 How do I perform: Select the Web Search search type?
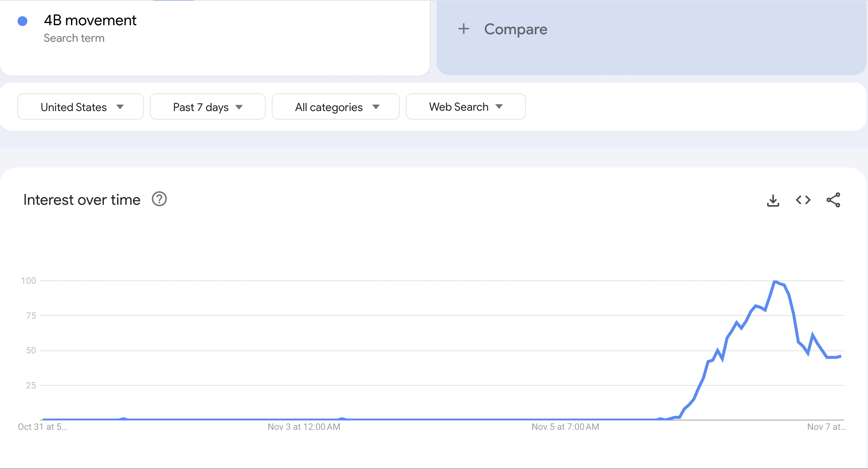pos(465,106)
